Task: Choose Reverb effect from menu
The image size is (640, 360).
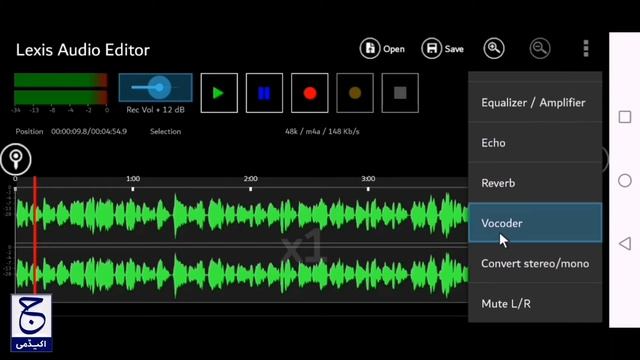Action: [535, 183]
